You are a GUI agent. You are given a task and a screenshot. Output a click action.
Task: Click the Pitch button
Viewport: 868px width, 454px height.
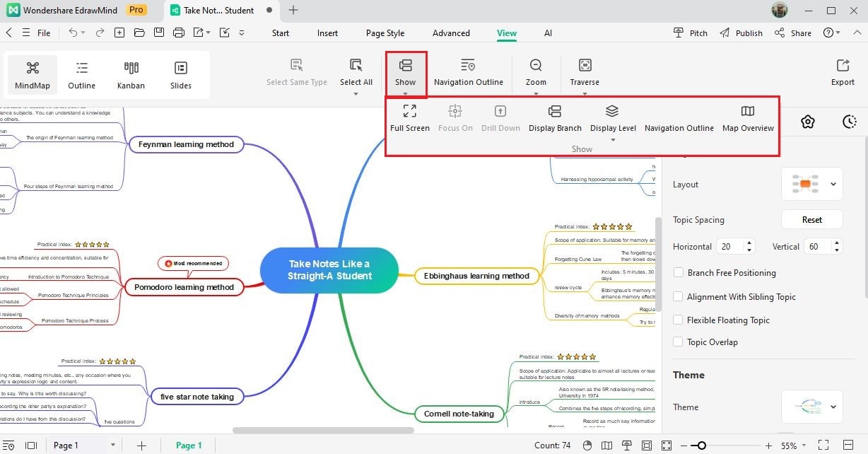point(690,33)
